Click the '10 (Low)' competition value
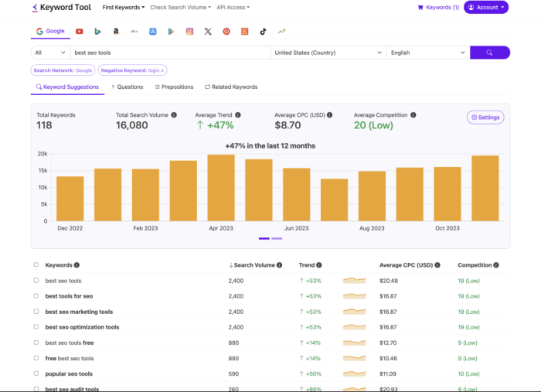 click(468, 373)
